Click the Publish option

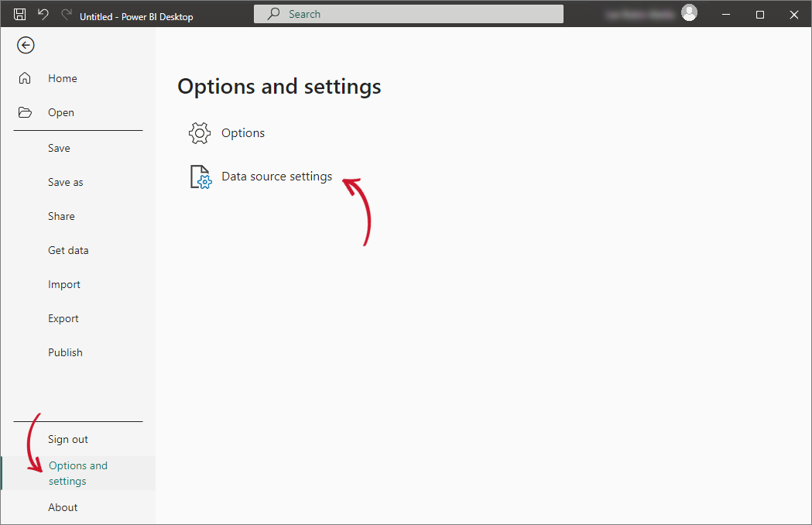(x=65, y=352)
